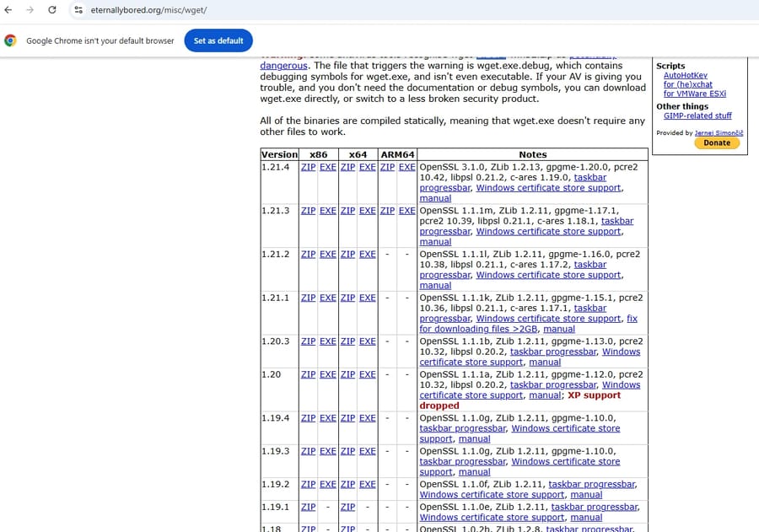
Task: Download wget 1.19.1 x64 ZIP
Action: 348,507
